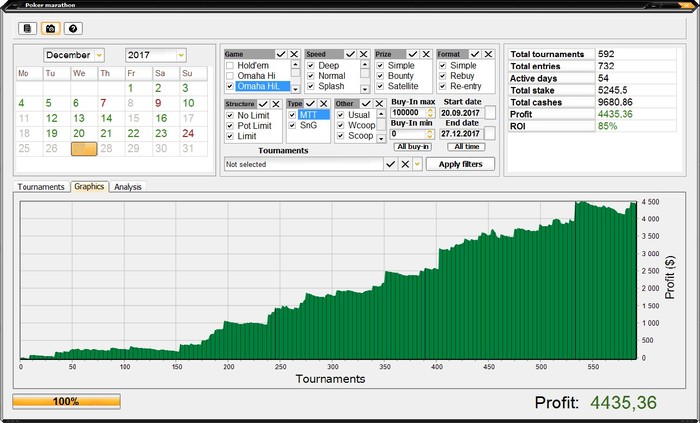Screen dimensions: 700x423
Task: Open the 2017 year dropdown
Action: point(181,55)
